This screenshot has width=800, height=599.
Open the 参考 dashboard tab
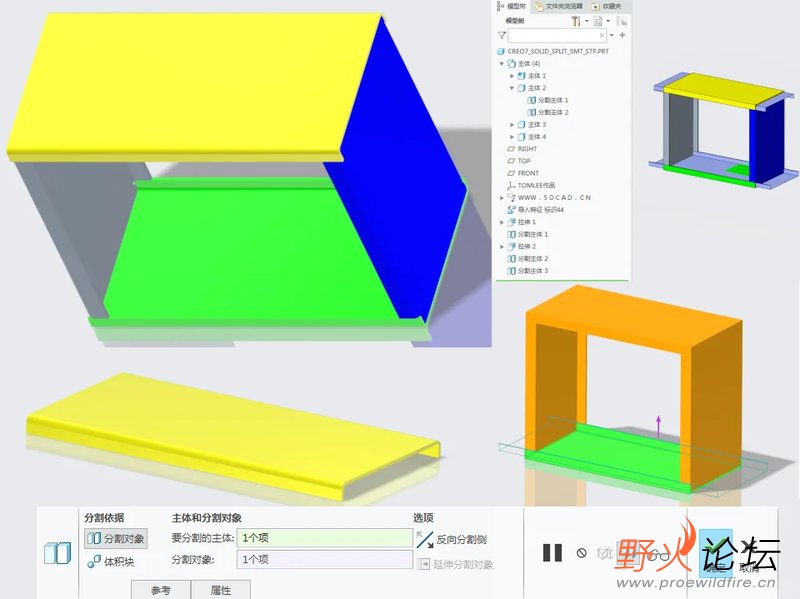pos(161,590)
